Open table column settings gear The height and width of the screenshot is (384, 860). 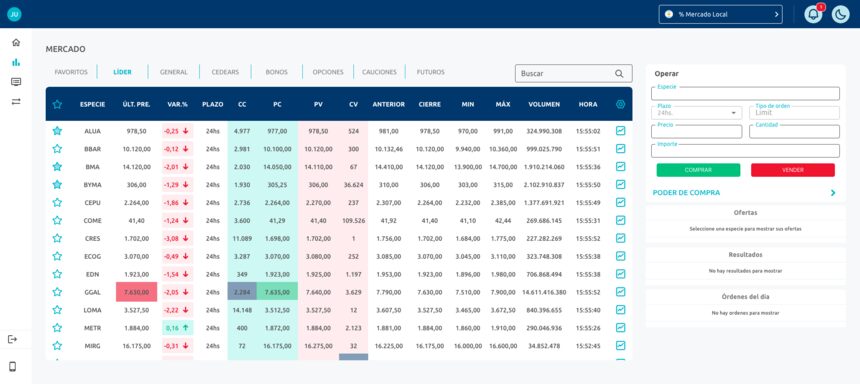(x=620, y=104)
